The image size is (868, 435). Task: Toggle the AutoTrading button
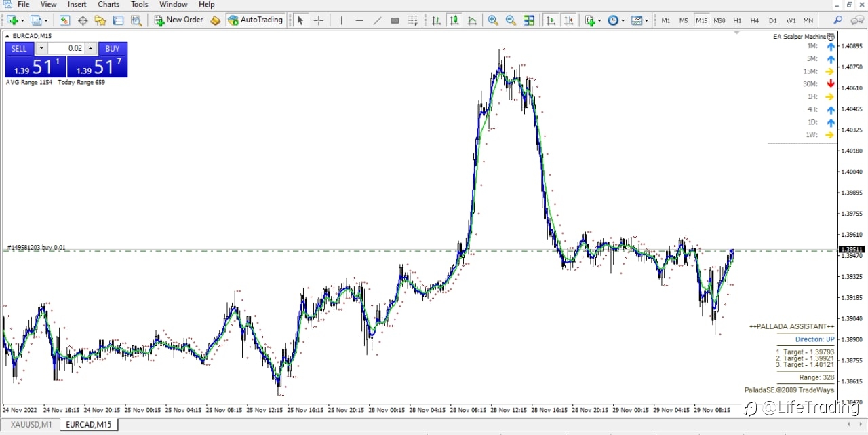(255, 20)
